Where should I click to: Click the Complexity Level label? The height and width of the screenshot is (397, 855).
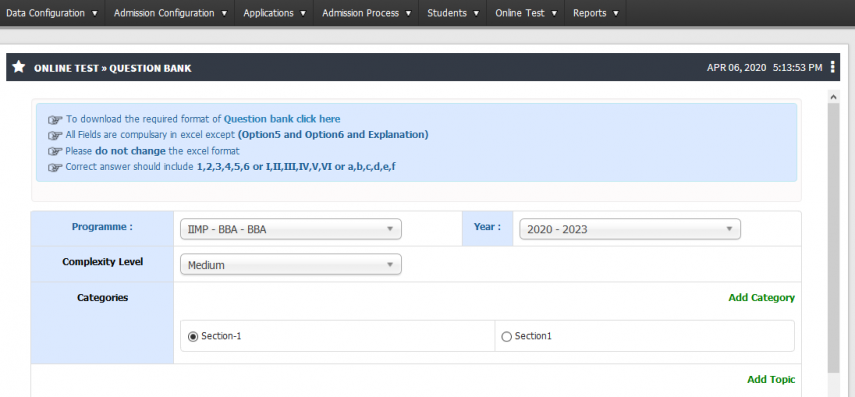103,262
